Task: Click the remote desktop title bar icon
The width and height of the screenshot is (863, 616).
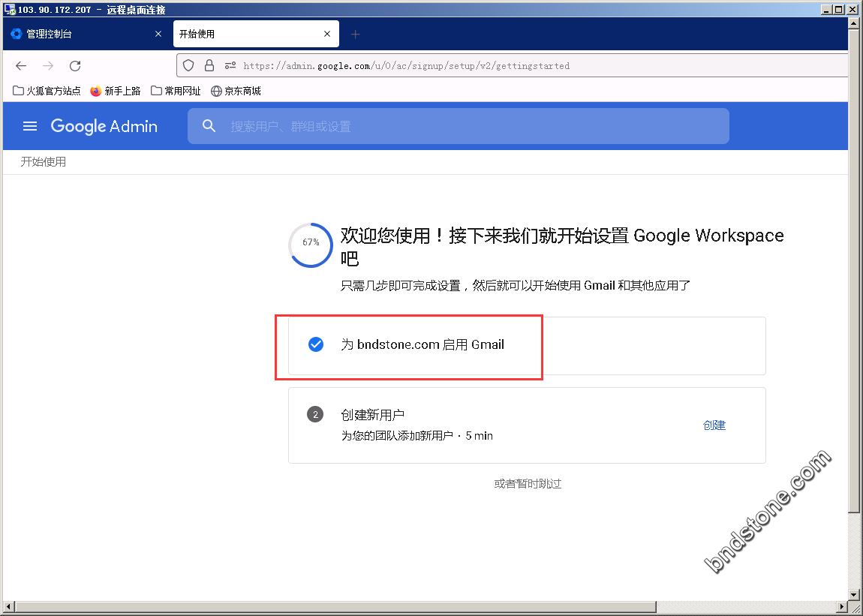Action: (9, 9)
